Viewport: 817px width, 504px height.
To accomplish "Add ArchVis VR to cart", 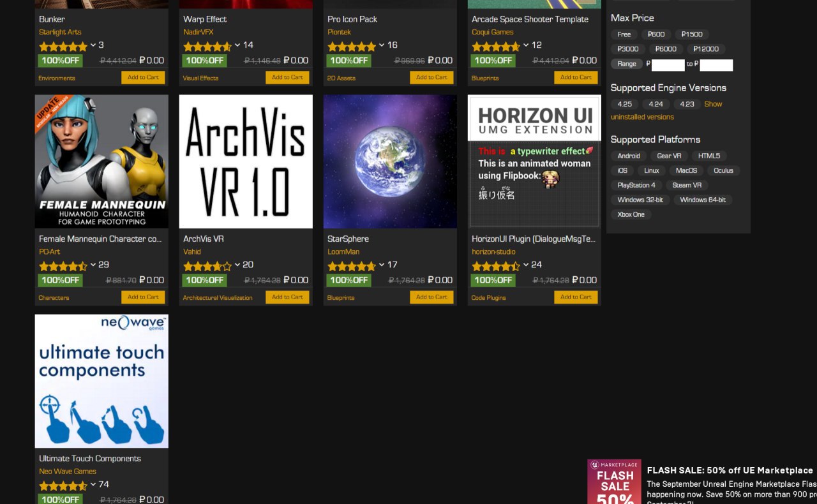I will pos(287,297).
